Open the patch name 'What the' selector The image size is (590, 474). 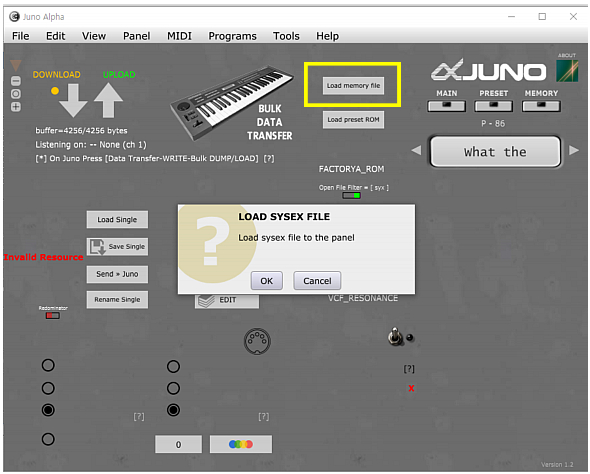pos(495,152)
